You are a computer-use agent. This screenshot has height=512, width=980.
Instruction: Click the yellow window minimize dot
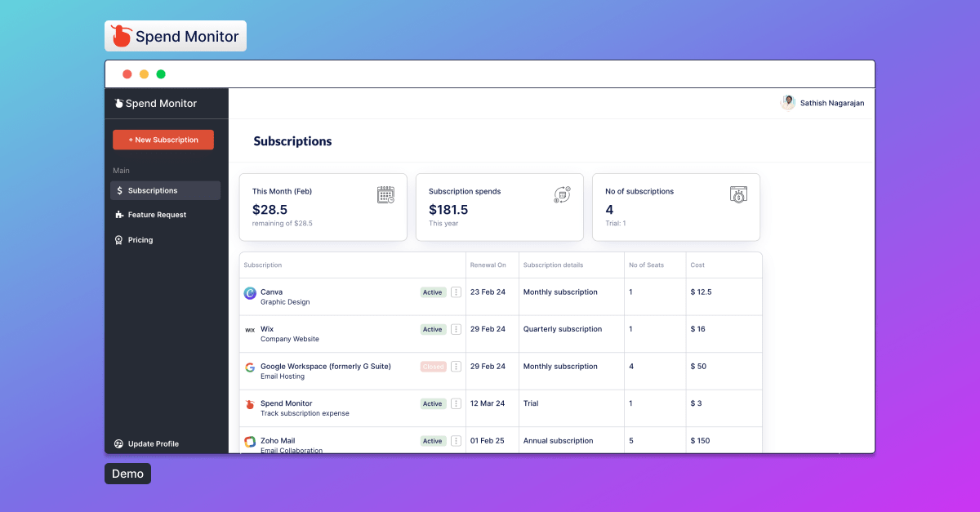coord(145,74)
